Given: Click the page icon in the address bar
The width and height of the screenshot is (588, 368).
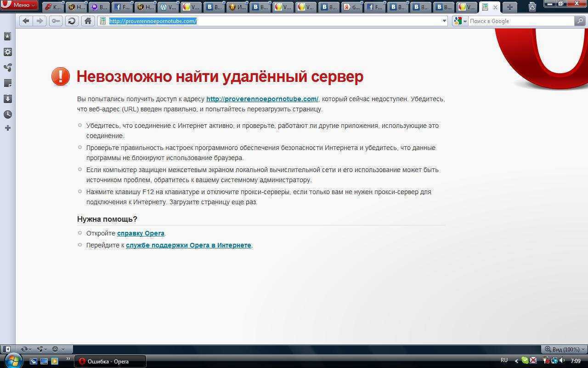Looking at the screenshot, I should click(x=103, y=21).
